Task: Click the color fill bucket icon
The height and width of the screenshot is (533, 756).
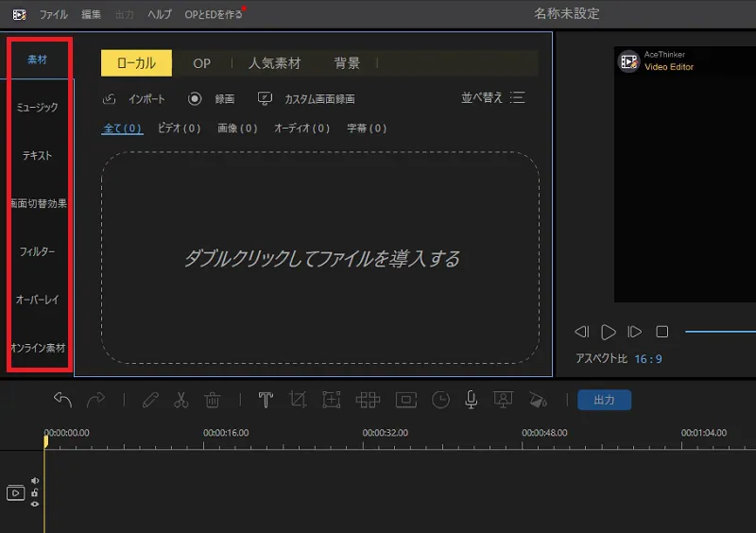Action: click(538, 400)
